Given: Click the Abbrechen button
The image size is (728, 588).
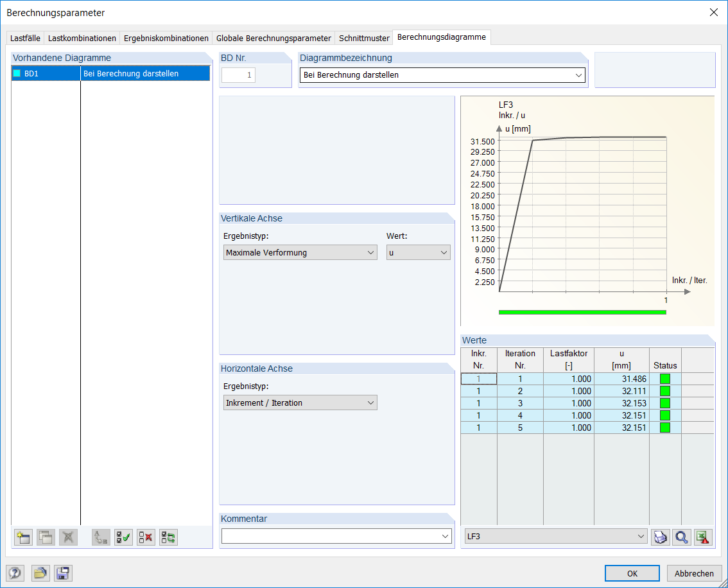Looking at the screenshot, I should click(x=694, y=573).
